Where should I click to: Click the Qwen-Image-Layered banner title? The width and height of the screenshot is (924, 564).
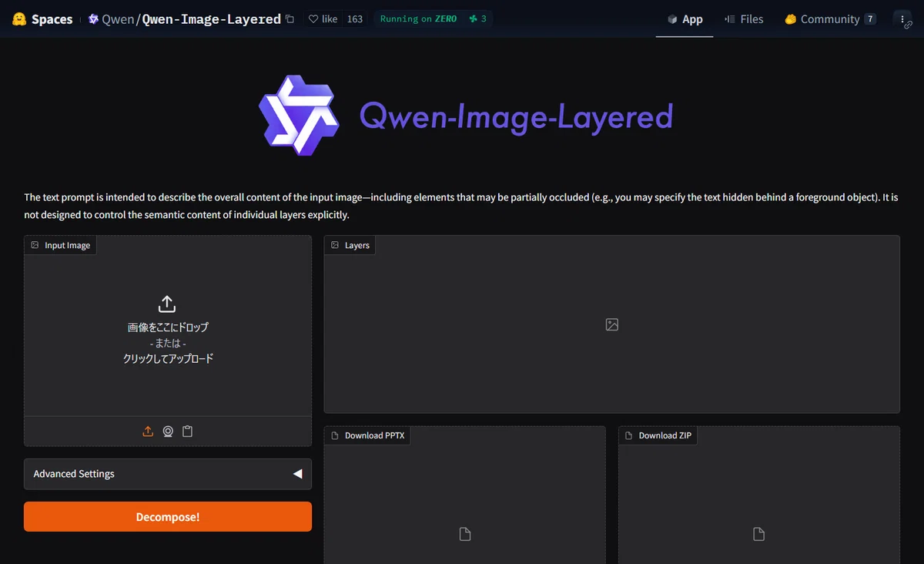[x=516, y=116]
